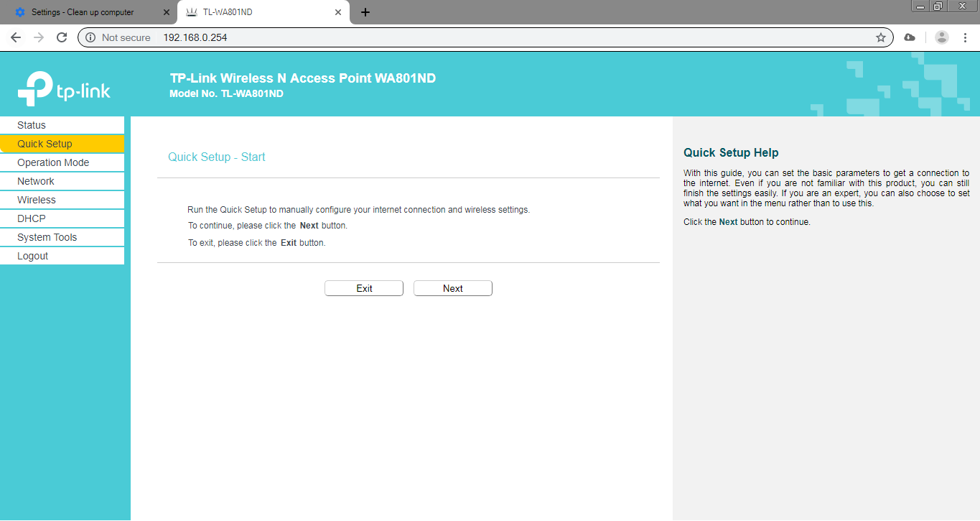Click the address bar showing 192.168.0.254

485,37
